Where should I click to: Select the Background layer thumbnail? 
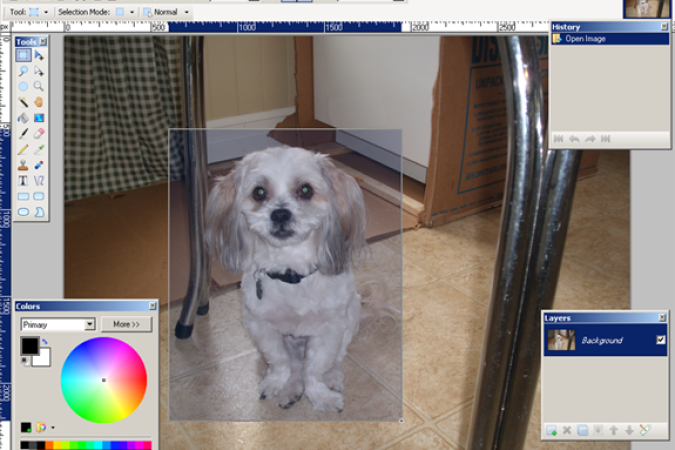tap(561, 341)
